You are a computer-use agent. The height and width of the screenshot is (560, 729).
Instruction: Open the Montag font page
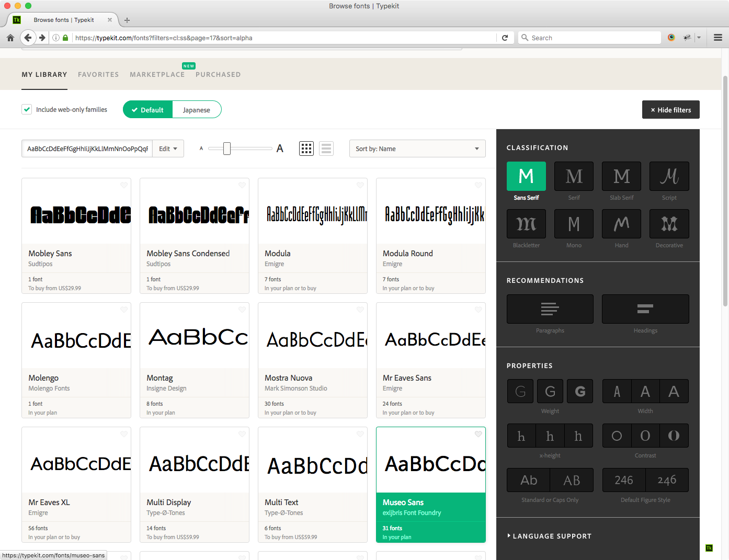pos(195,360)
